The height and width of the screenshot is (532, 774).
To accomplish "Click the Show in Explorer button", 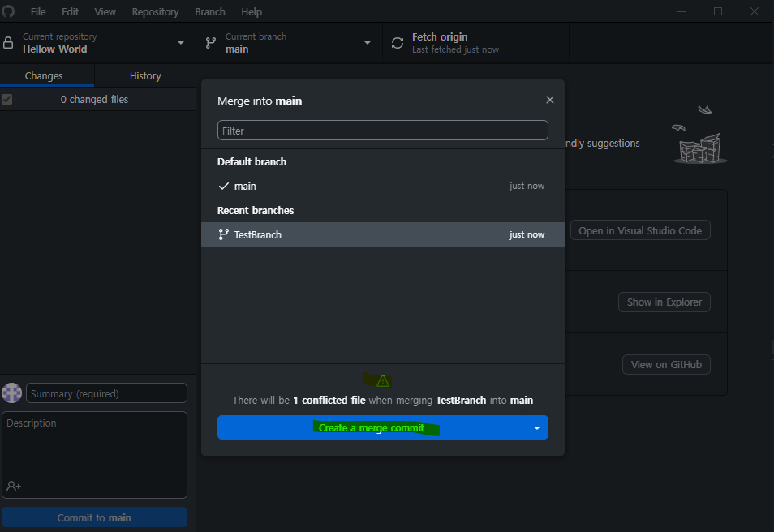I will click(x=664, y=302).
